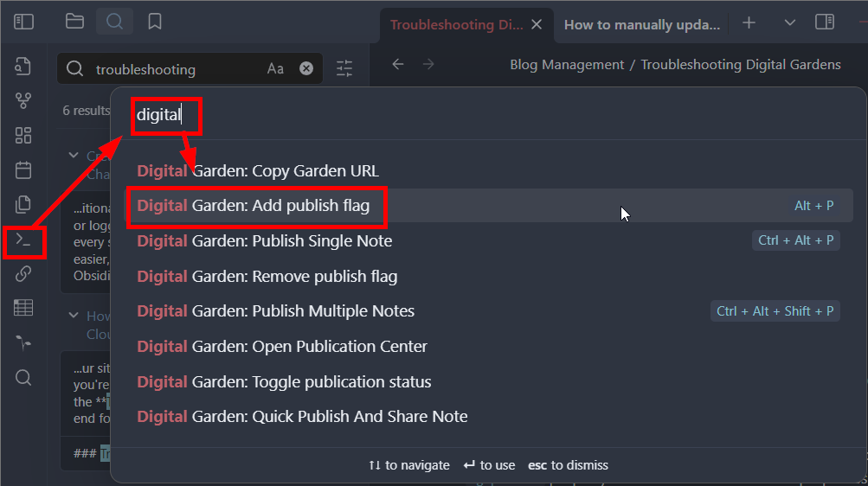
Task: Collapse the first search result group
Action: click(x=74, y=156)
